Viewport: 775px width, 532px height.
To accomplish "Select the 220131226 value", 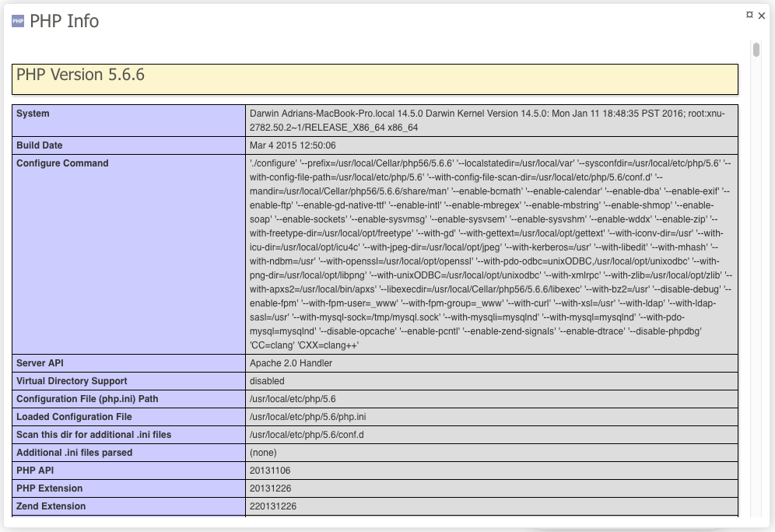I will (273, 506).
